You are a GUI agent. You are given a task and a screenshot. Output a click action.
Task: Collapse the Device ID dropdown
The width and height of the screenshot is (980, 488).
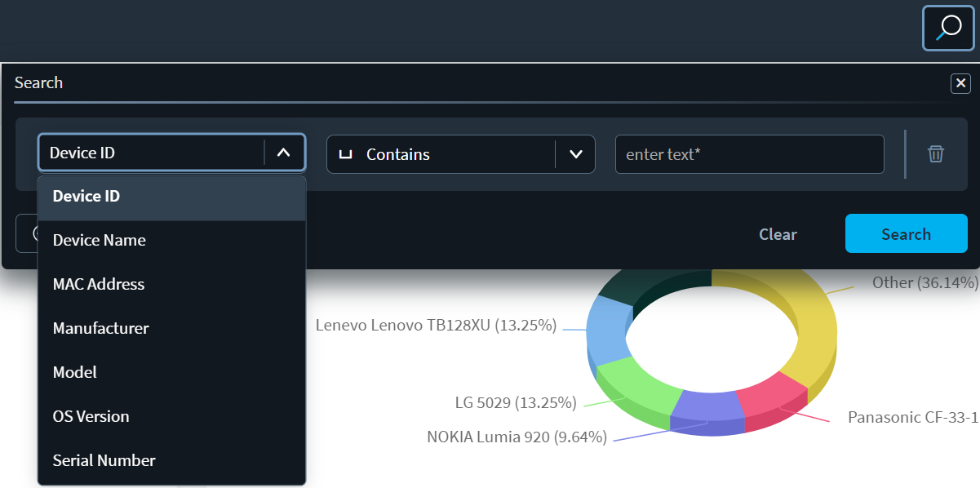pyautogui.click(x=284, y=153)
